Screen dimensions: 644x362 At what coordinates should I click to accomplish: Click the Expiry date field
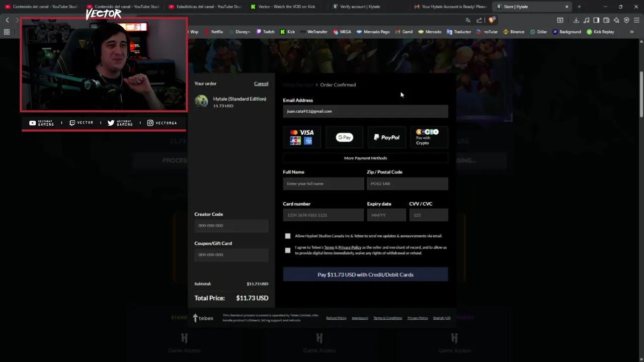tap(386, 215)
